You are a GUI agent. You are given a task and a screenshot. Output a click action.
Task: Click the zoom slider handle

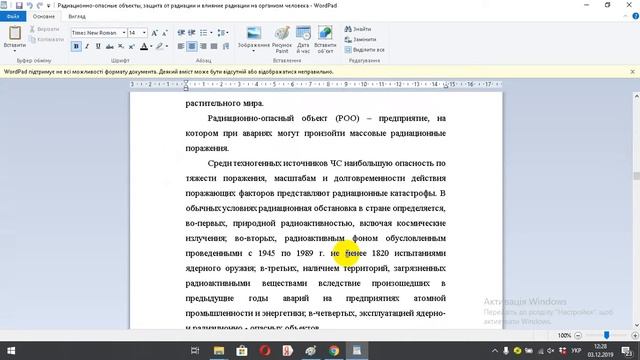[x=607, y=335]
